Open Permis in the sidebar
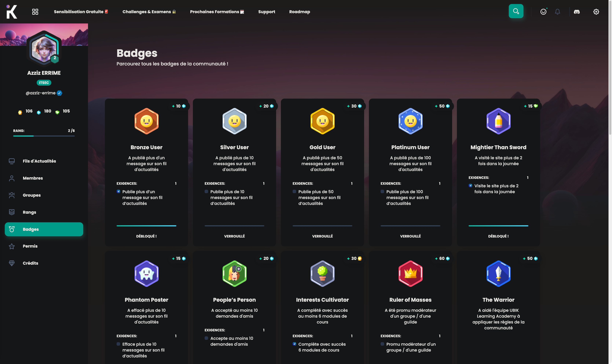This screenshot has height=364, width=612. pos(44,246)
